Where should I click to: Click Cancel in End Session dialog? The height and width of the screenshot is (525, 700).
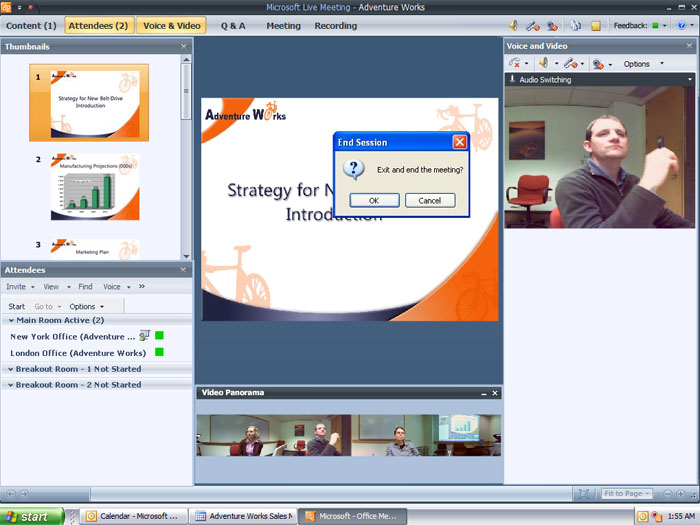point(430,200)
